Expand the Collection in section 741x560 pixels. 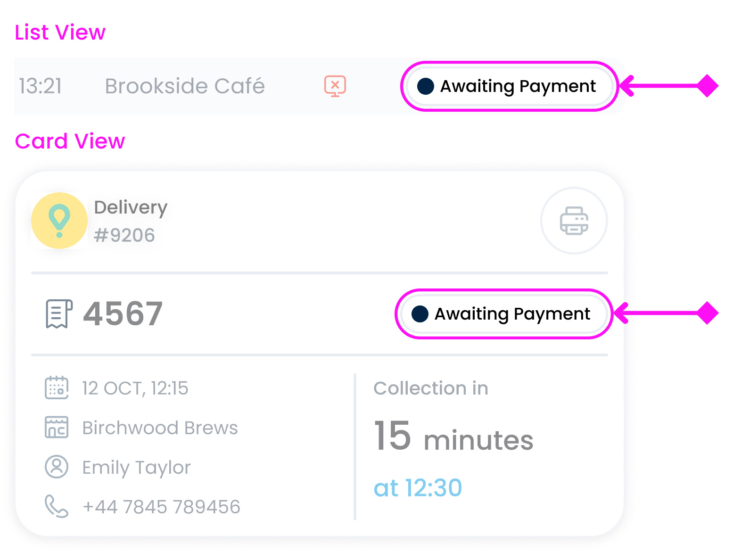coord(431,388)
